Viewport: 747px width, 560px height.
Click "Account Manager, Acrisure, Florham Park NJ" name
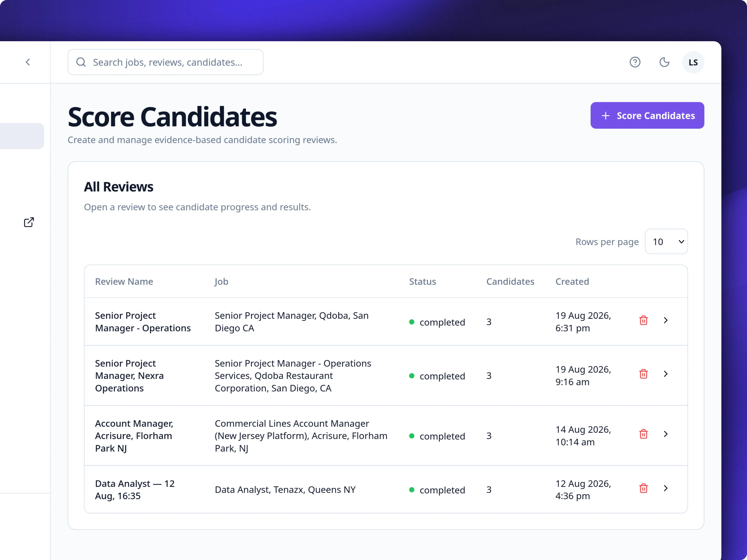pyautogui.click(x=134, y=436)
